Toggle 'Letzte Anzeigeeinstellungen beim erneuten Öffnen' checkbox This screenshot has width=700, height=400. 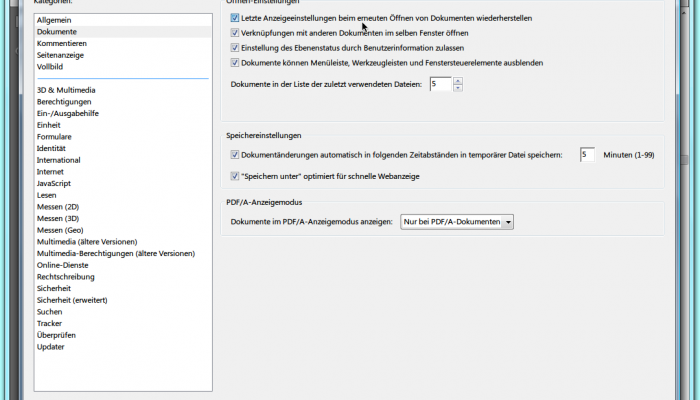234,18
